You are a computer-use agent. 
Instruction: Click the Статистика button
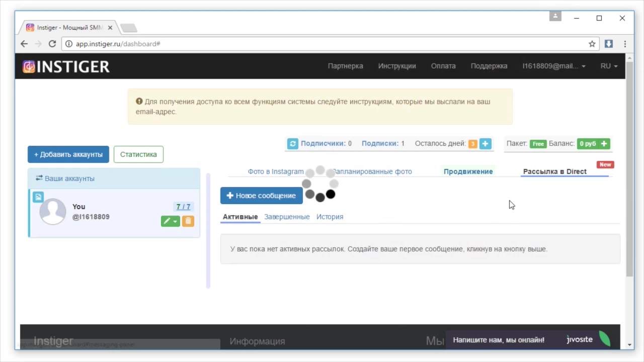click(138, 154)
